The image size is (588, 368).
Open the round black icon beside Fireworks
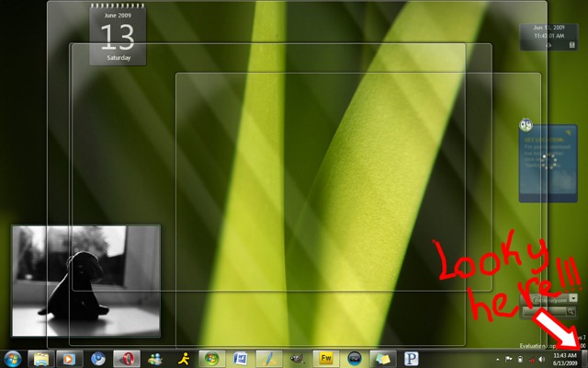[355, 359]
